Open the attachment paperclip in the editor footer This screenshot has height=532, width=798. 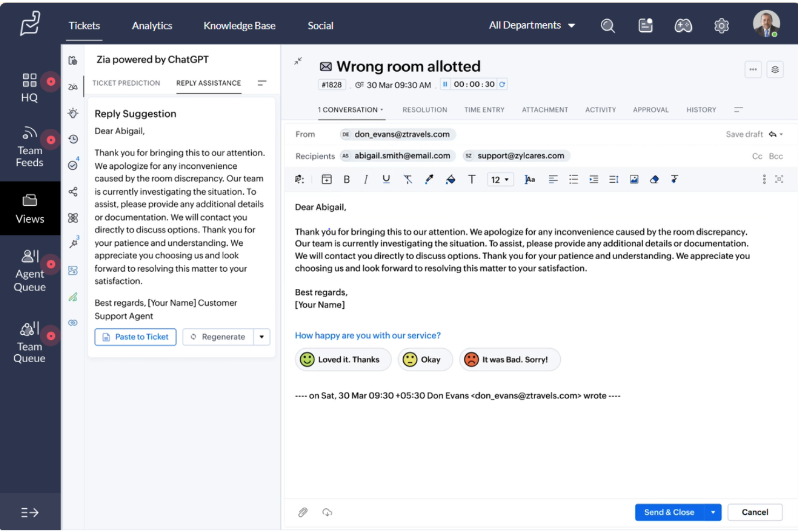click(x=302, y=512)
